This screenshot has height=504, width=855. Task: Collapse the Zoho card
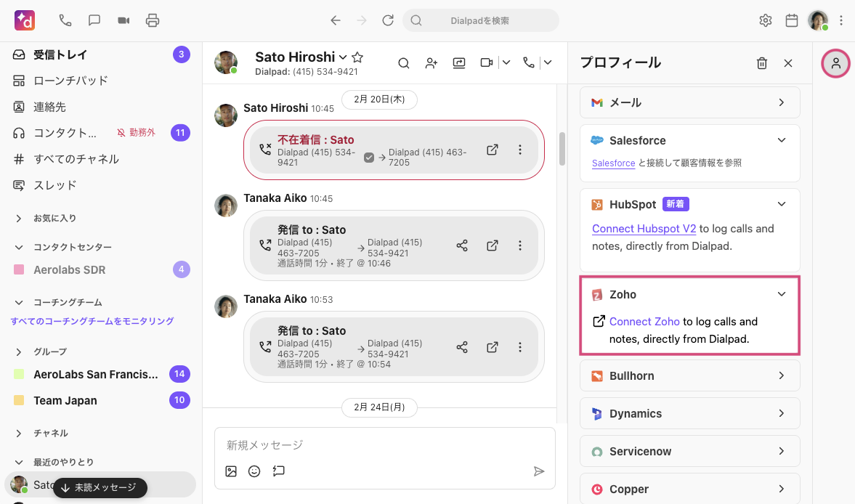point(782,294)
